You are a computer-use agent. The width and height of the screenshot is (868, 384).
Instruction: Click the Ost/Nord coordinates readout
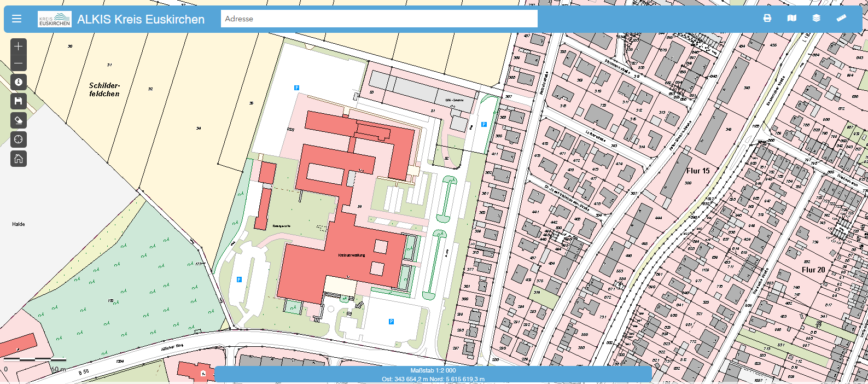(433, 379)
